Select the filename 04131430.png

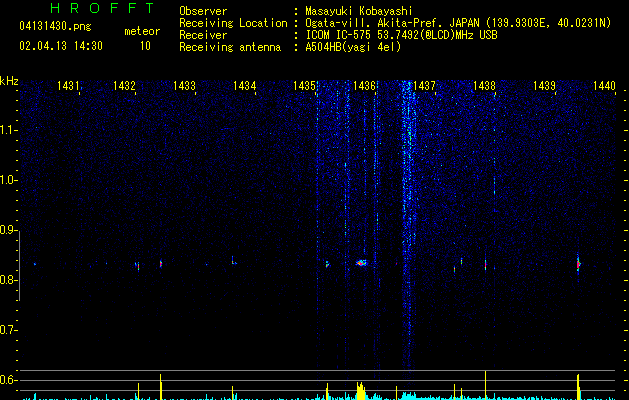55,26
